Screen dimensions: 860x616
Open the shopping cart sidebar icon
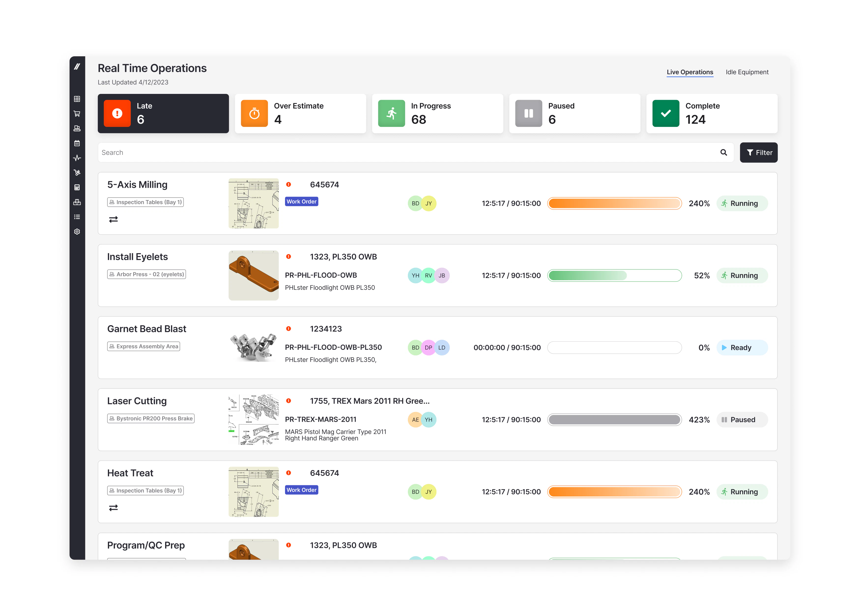[77, 113]
